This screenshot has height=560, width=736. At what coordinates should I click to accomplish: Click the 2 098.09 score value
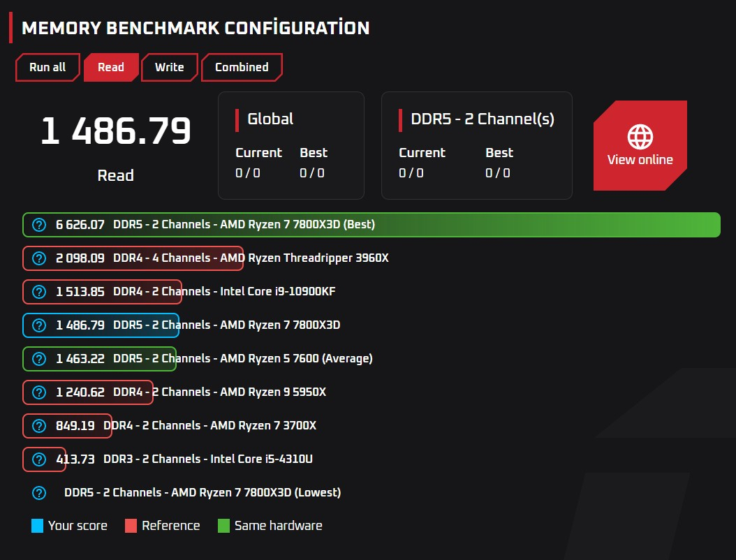80,258
